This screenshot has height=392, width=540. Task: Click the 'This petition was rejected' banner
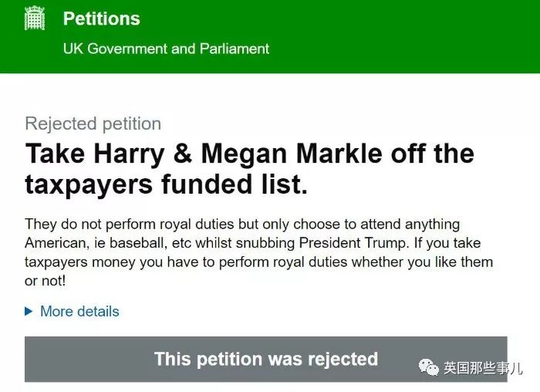(x=266, y=359)
